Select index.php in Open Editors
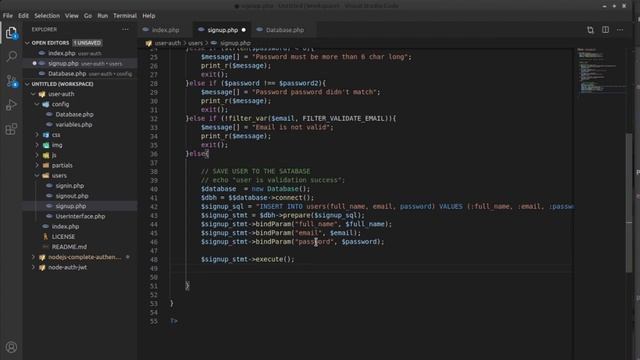Image resolution: width=640 pixels, height=360 pixels. (80, 53)
